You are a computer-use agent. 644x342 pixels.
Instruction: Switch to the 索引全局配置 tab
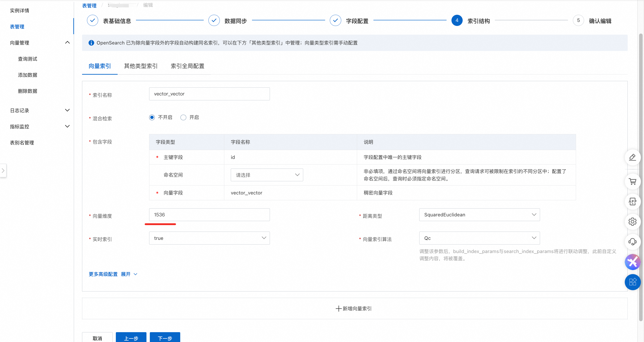(188, 66)
